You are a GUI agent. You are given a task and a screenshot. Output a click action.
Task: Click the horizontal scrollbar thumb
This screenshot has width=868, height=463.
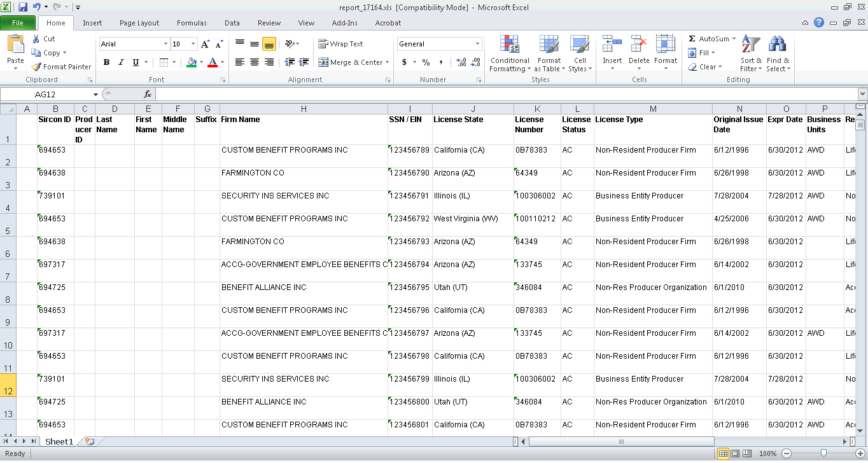(x=621, y=441)
